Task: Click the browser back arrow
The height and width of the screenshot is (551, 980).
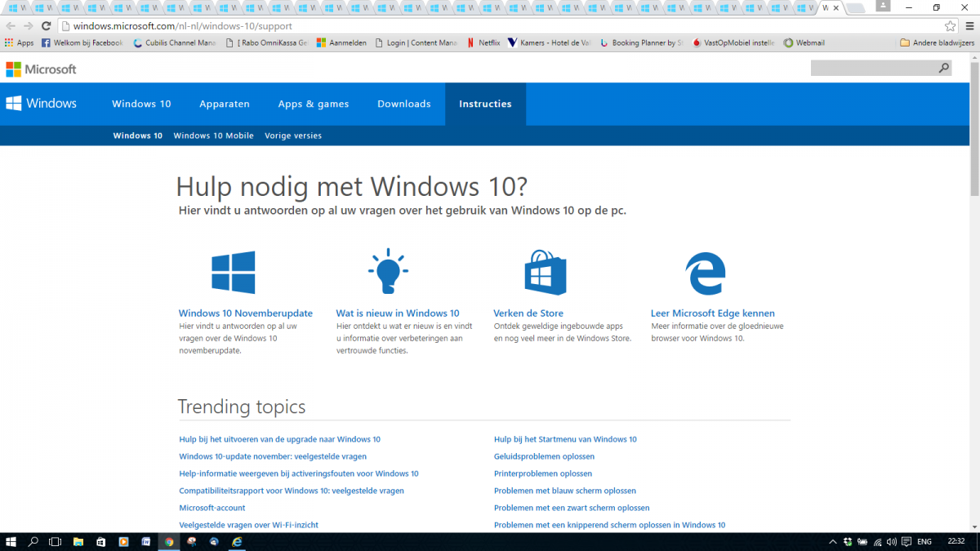Action: click(11, 26)
